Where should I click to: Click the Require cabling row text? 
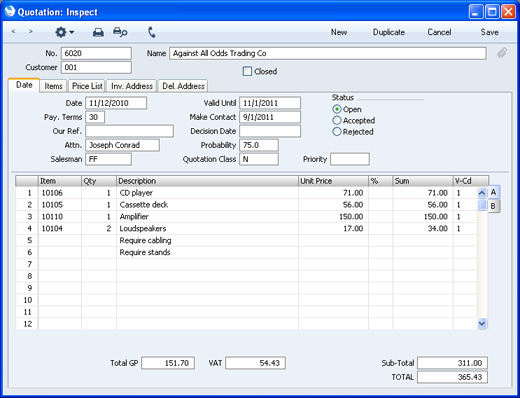(x=145, y=240)
